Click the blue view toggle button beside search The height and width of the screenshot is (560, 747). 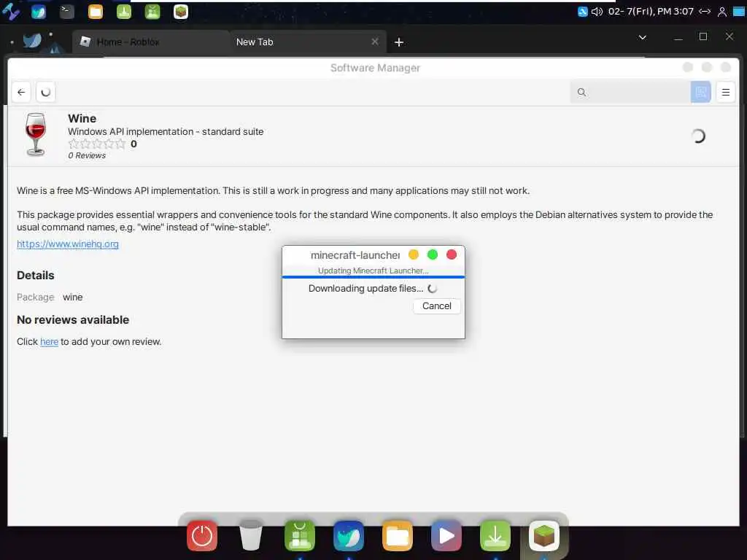(x=700, y=92)
